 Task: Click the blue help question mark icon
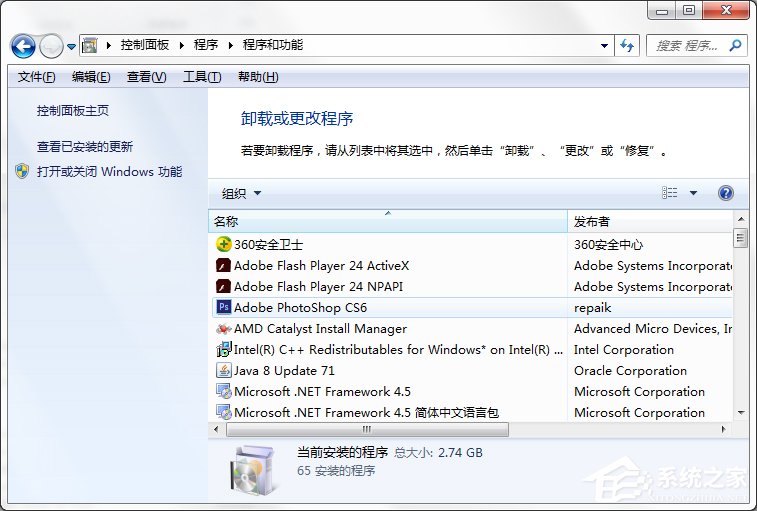point(726,193)
